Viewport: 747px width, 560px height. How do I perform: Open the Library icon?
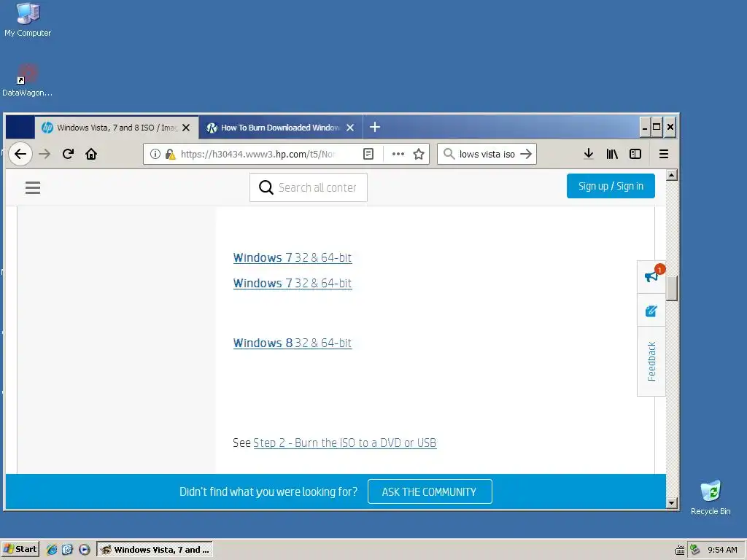click(x=612, y=154)
